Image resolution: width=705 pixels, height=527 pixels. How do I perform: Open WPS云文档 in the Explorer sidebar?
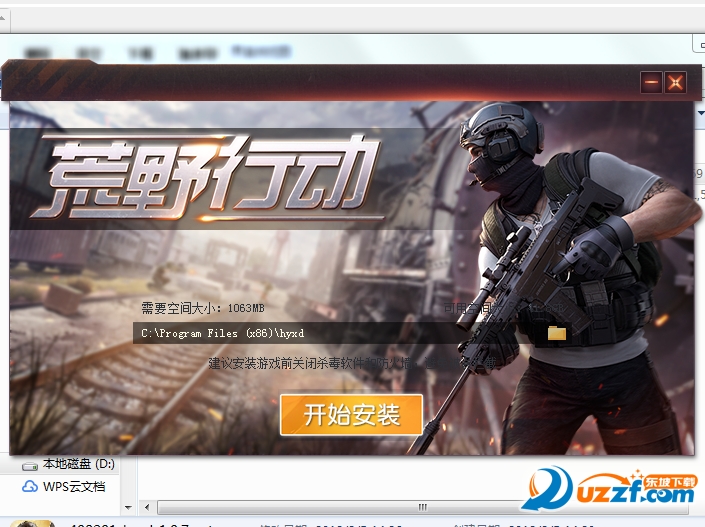[x=74, y=487]
